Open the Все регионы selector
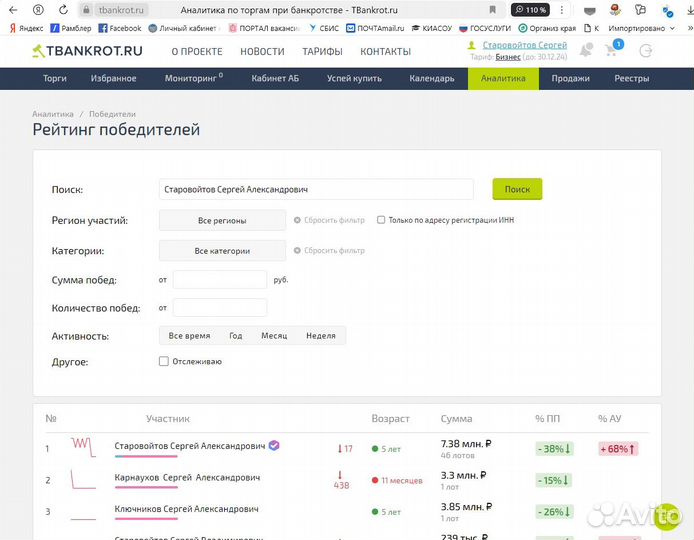 (222, 220)
